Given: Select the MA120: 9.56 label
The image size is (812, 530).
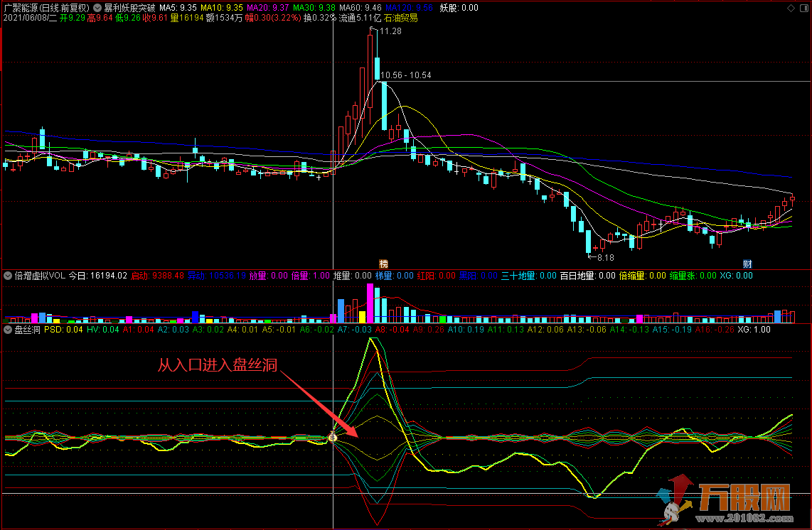Looking at the screenshot, I should click(x=409, y=8).
